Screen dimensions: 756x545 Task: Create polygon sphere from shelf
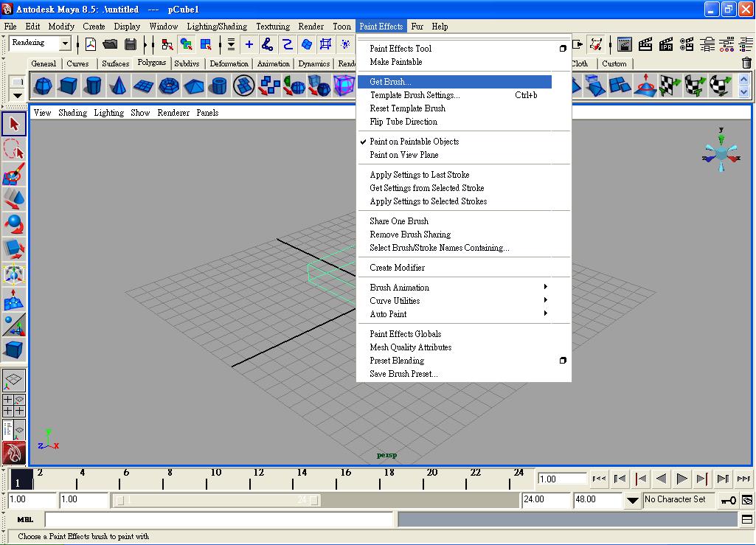coord(44,86)
